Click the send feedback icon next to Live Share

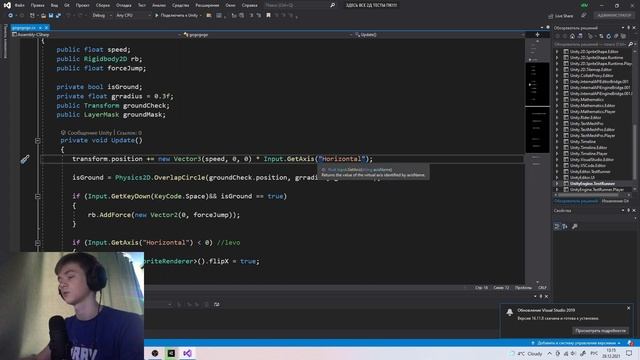coord(583,16)
